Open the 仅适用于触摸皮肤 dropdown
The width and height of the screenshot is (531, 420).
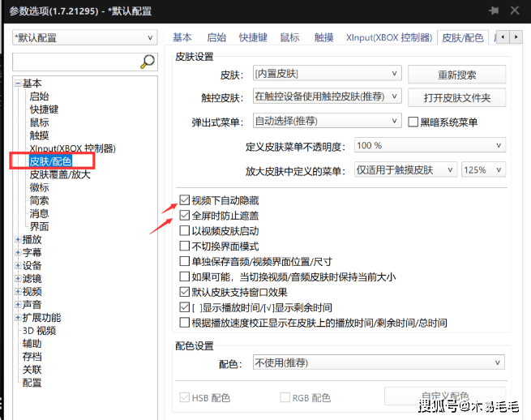pyautogui.click(x=405, y=169)
